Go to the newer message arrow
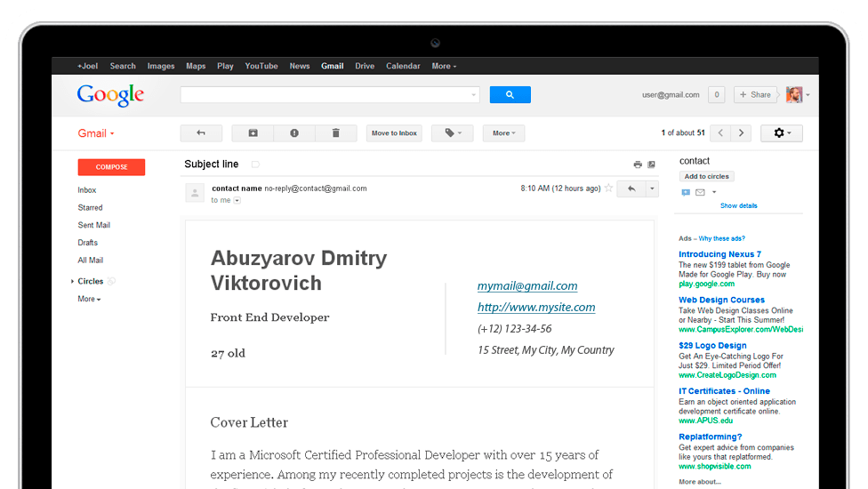This screenshot has height=489, width=868. (720, 132)
